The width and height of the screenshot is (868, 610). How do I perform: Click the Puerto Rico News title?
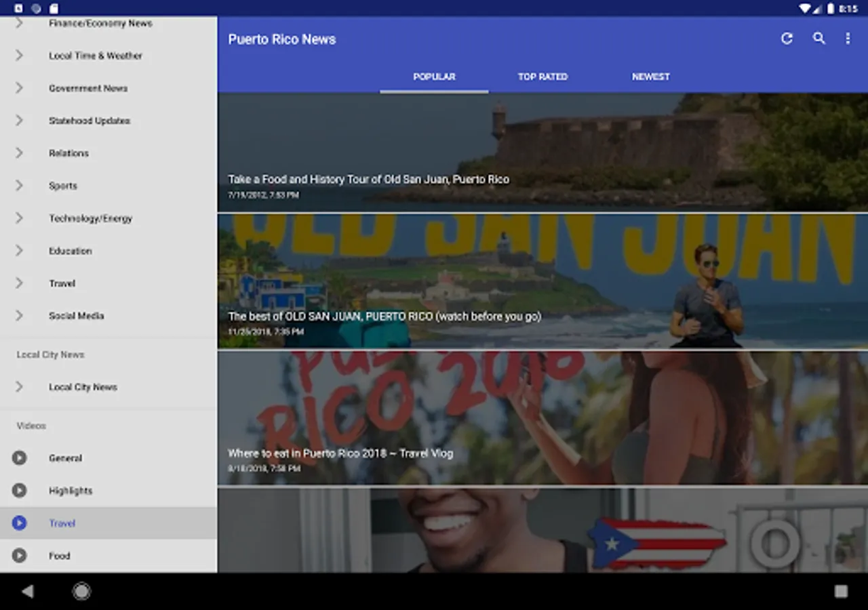coord(282,39)
